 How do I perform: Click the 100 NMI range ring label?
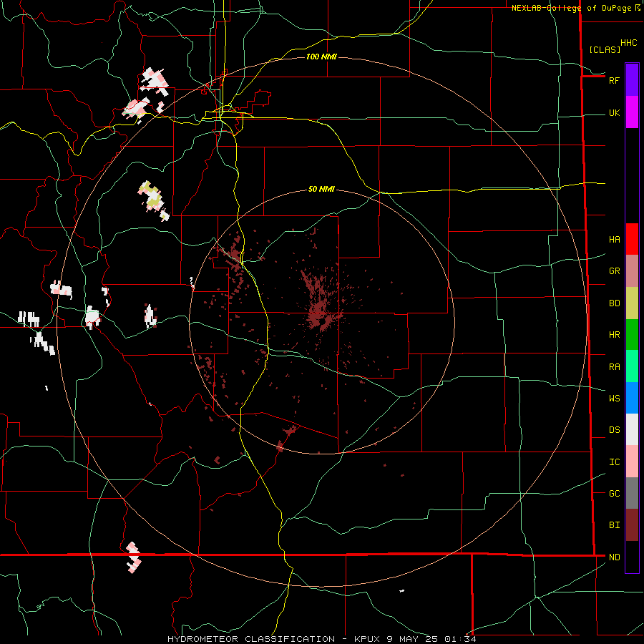click(321, 57)
